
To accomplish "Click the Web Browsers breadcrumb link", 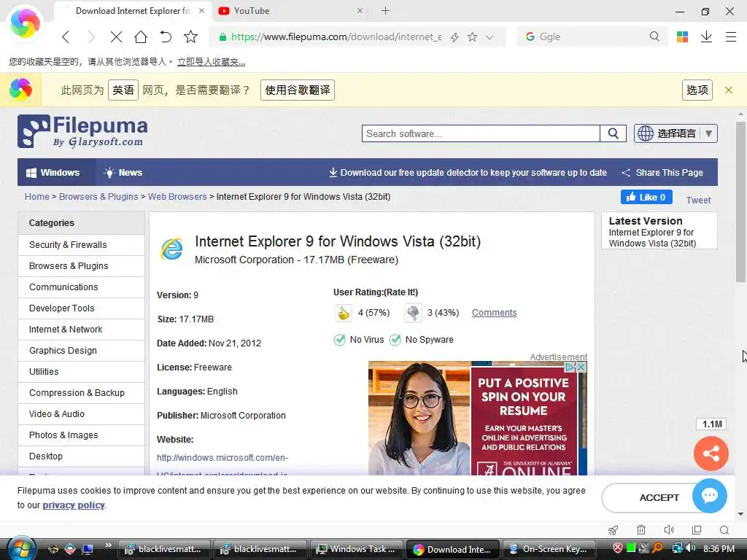I will 177,197.
